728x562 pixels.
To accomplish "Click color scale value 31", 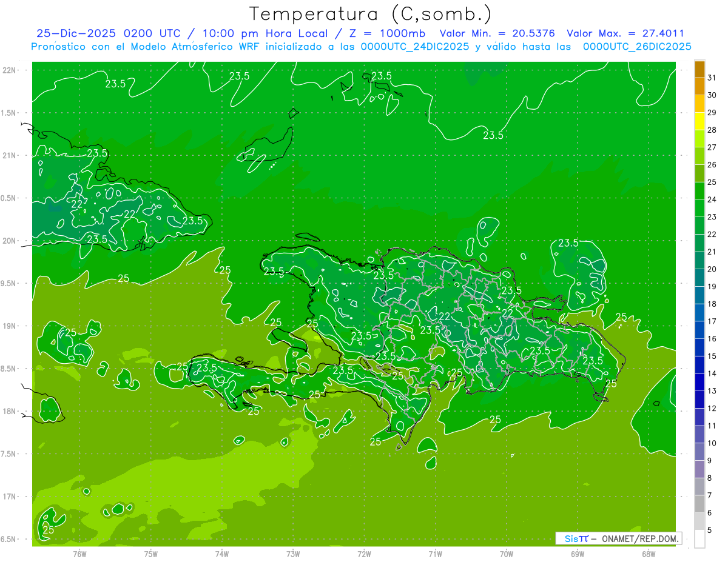I will pyautogui.click(x=712, y=78).
